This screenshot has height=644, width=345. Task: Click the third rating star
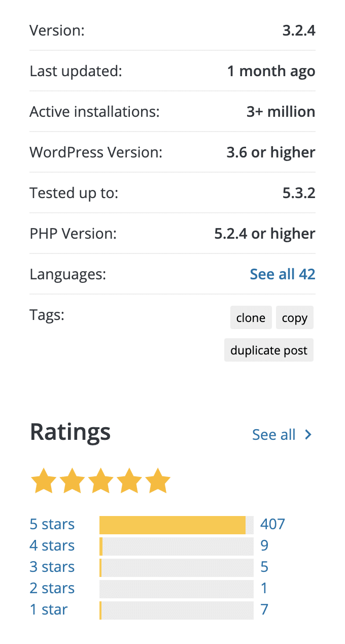100,481
